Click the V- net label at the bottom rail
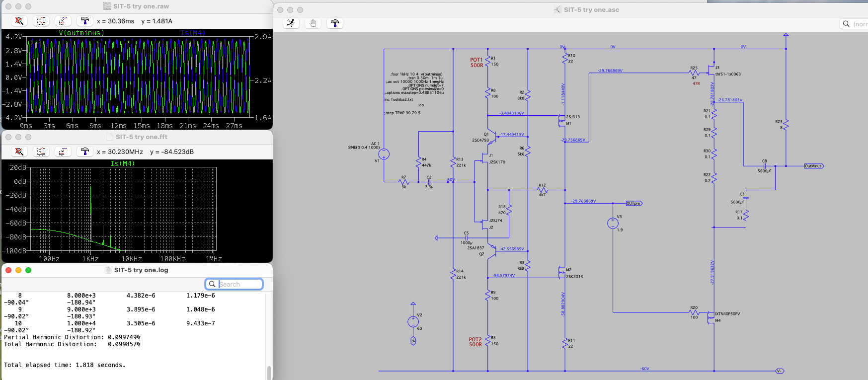This screenshot has width=868, height=380. click(x=780, y=371)
